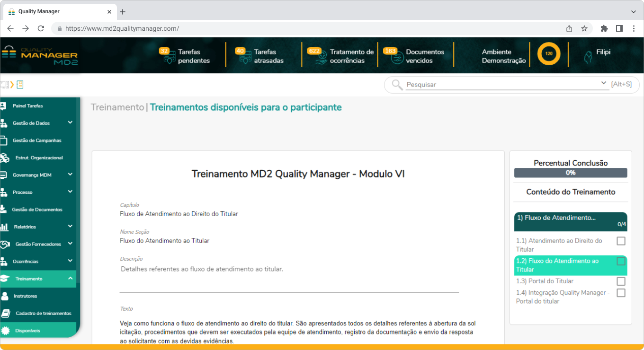Viewport: 644px width, 350px height.
Task: Expand the Governança MDM sidebar menu
Action: point(70,175)
